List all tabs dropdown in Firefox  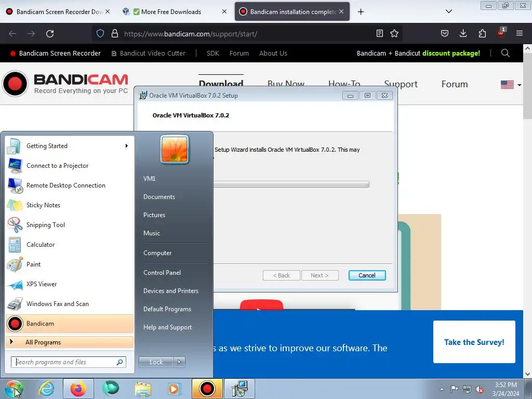point(448,11)
